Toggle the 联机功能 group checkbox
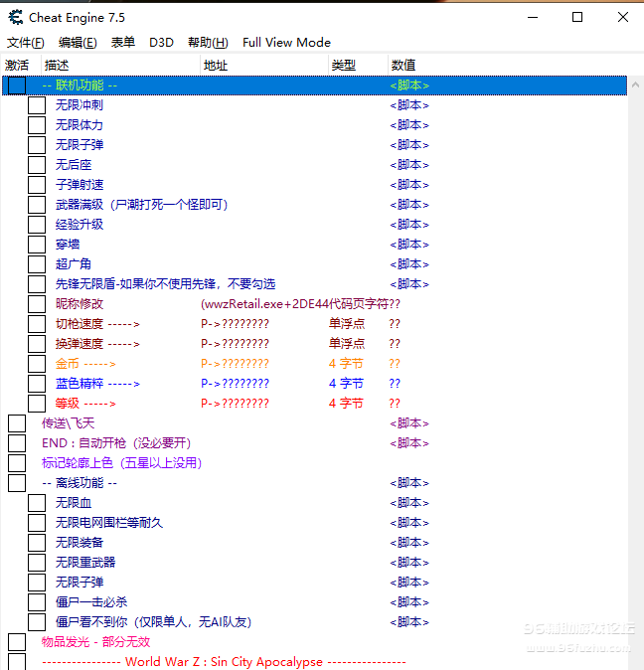The width and height of the screenshot is (644, 670). coord(17,85)
